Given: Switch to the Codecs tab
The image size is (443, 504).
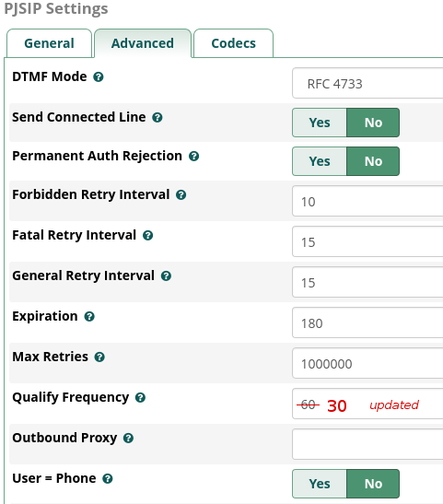Looking at the screenshot, I should point(234,43).
